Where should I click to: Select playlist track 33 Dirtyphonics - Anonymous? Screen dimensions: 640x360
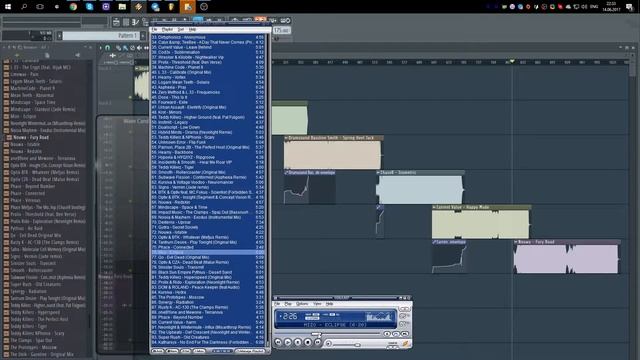point(208,37)
